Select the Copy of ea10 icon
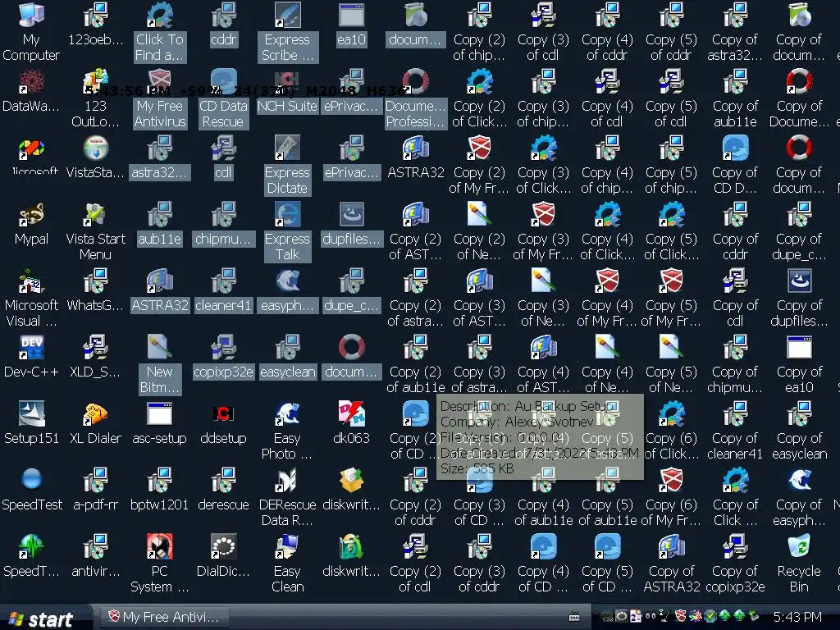 [x=799, y=348]
